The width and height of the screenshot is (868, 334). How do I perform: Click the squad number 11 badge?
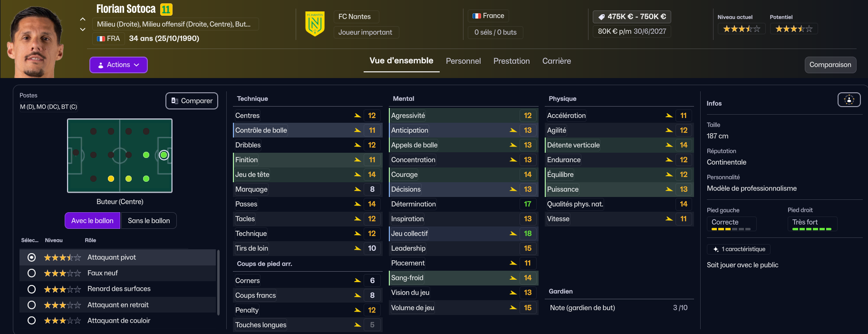tap(166, 10)
